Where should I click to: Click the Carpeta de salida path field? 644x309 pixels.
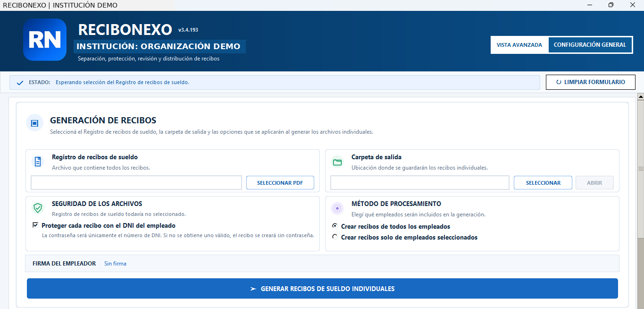[420, 183]
